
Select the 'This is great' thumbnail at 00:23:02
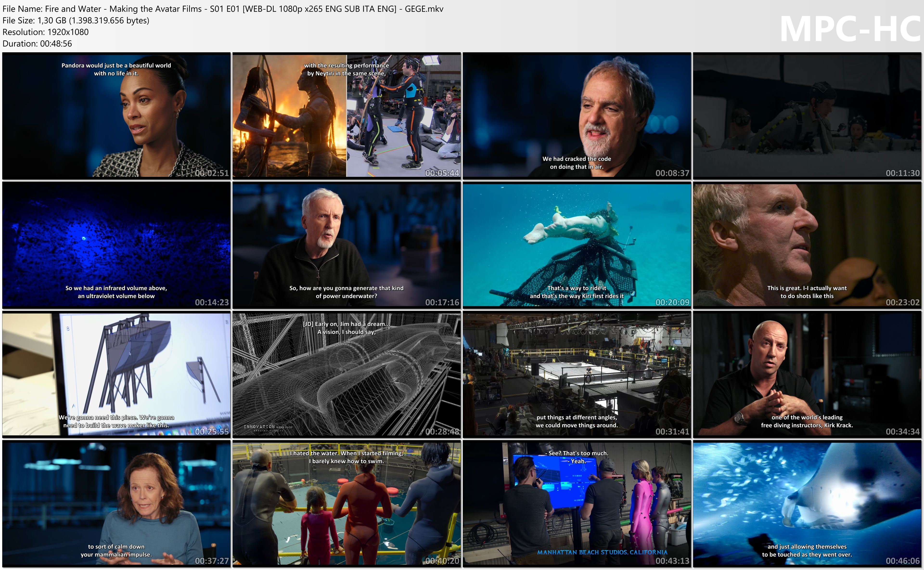click(807, 245)
